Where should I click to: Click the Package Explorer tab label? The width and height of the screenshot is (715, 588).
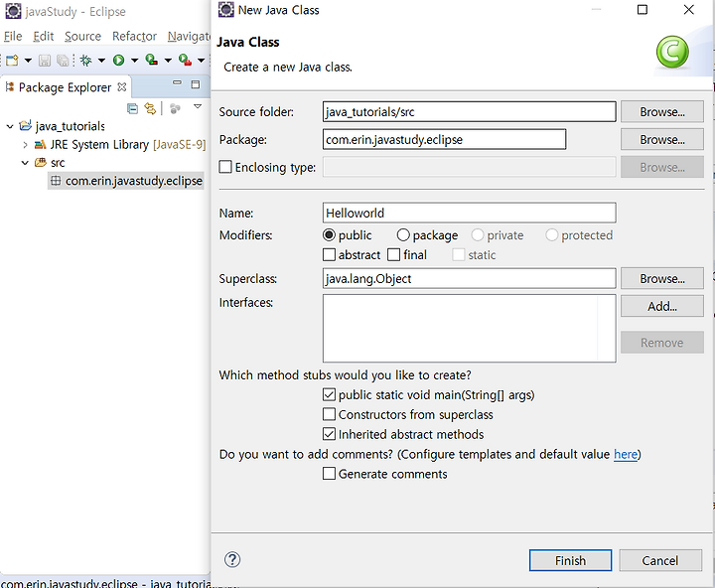65,87
